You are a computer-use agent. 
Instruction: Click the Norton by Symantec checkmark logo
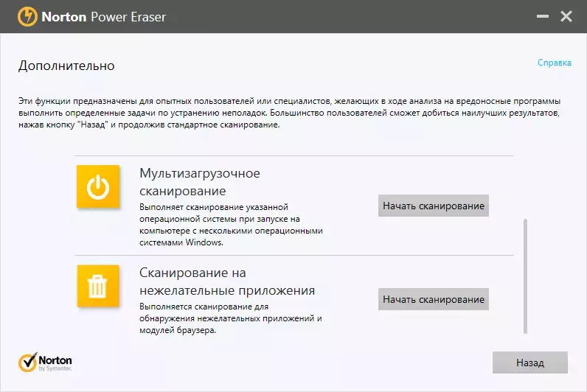[x=45, y=362]
